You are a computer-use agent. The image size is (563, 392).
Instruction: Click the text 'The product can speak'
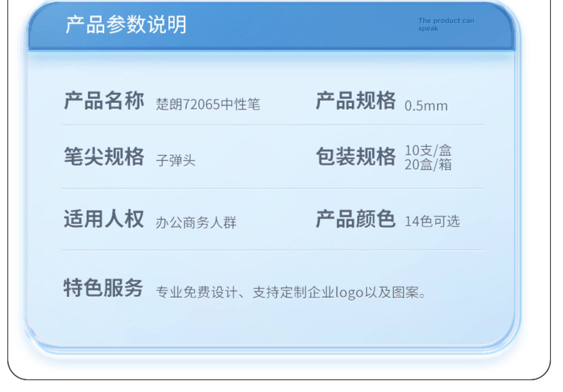[x=446, y=24]
